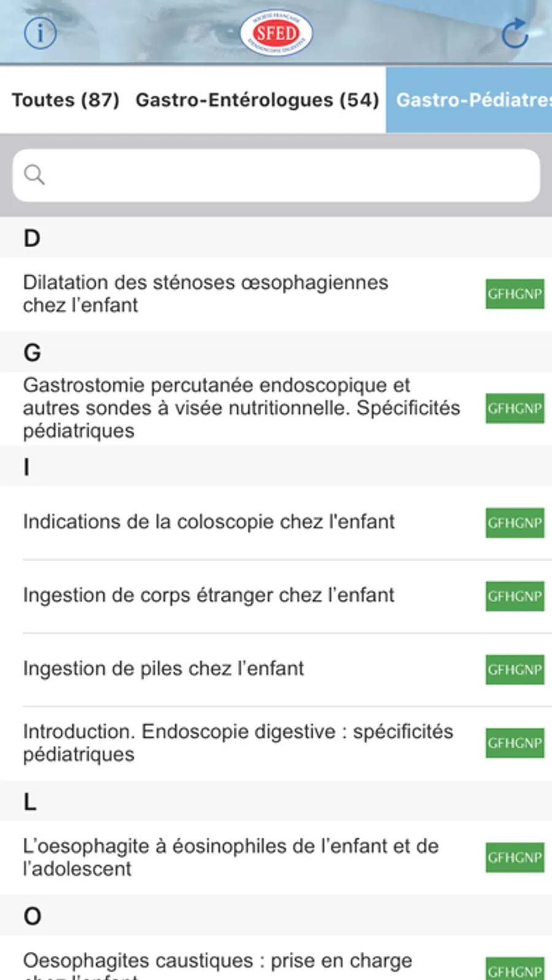Tap the refresh arrow icon
This screenshot has height=980, width=552.
tap(515, 33)
